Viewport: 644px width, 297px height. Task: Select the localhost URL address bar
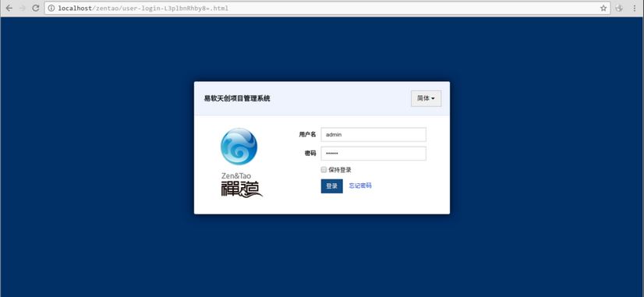327,9
